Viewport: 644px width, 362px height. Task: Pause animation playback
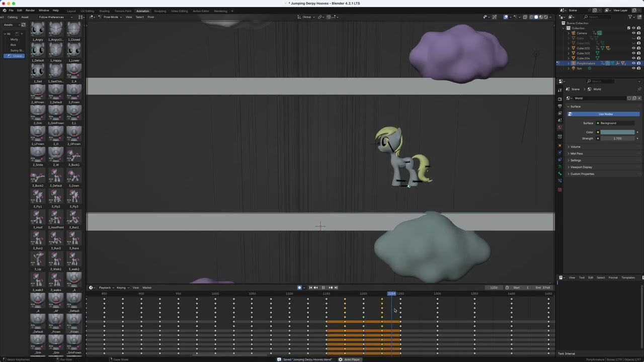coord(323,288)
